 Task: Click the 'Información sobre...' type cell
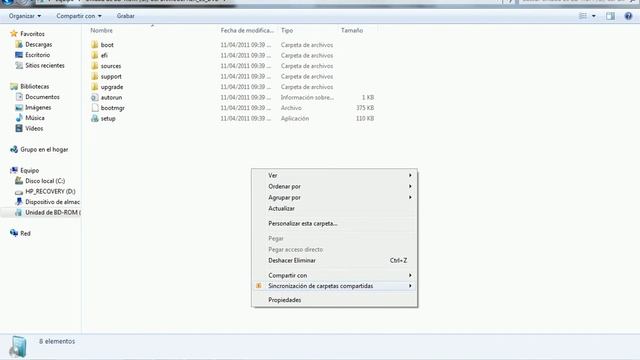[x=307, y=98]
